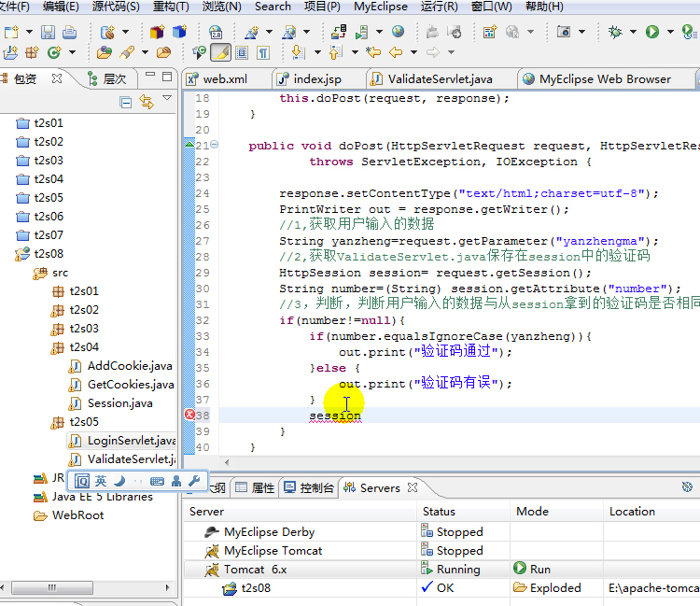Click the IME soft keyboard icon
The width and height of the screenshot is (700, 606).
(x=157, y=481)
